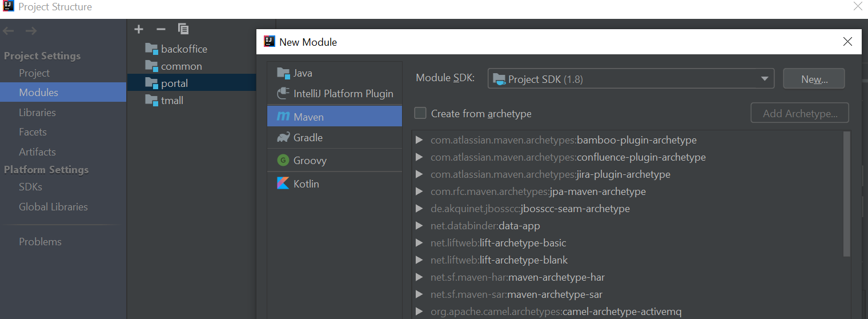
Task: Click the IntelliJ logo in New Module title
Action: pos(270,42)
